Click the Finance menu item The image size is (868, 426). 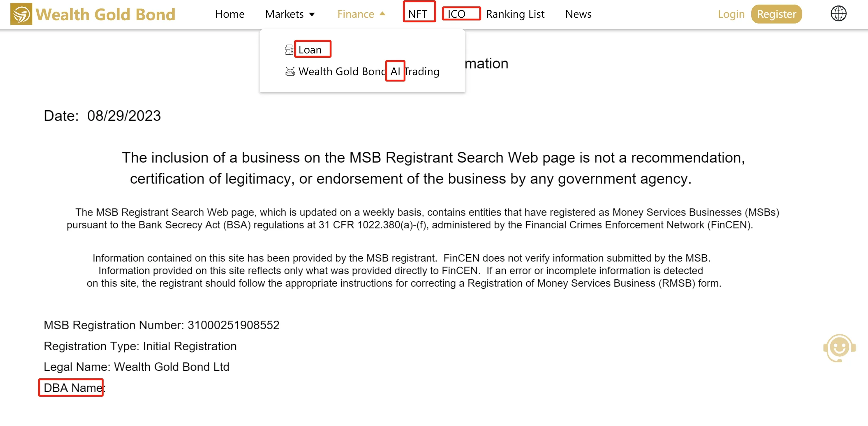coord(356,14)
